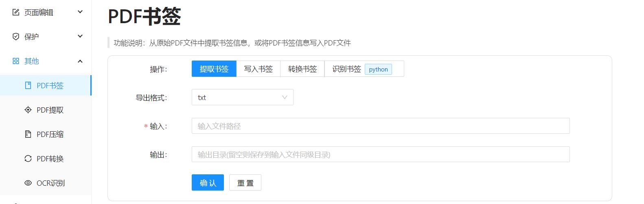This screenshot has width=644, height=204.
Task: Go to OCR识别 in sidebar
Action: pos(46,183)
